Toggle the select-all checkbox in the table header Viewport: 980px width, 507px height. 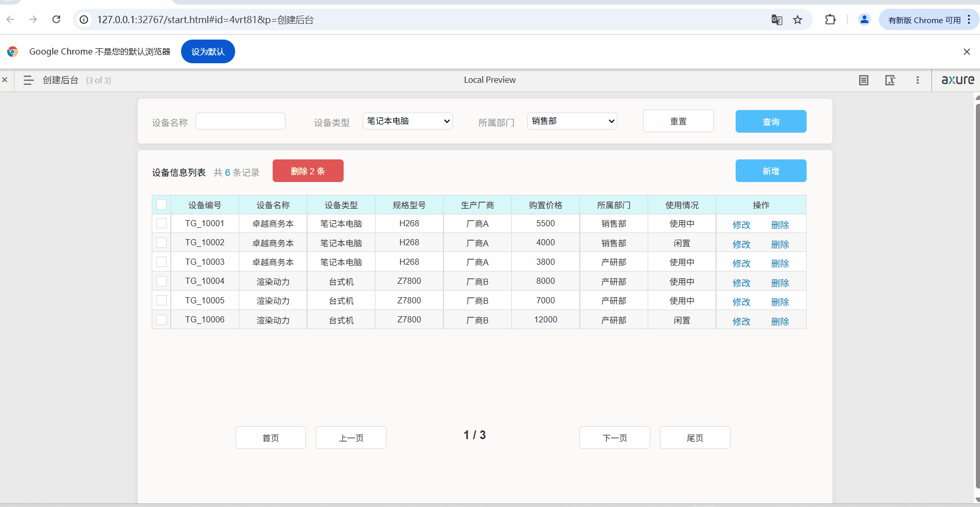coord(161,204)
